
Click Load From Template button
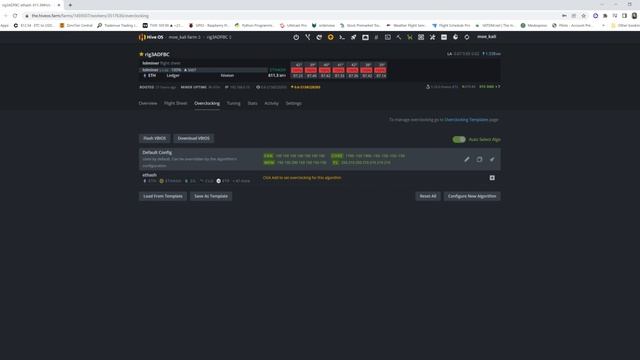[x=163, y=196]
